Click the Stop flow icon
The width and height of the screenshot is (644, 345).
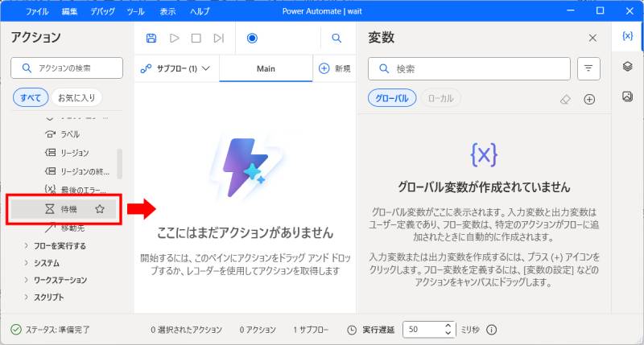point(196,38)
